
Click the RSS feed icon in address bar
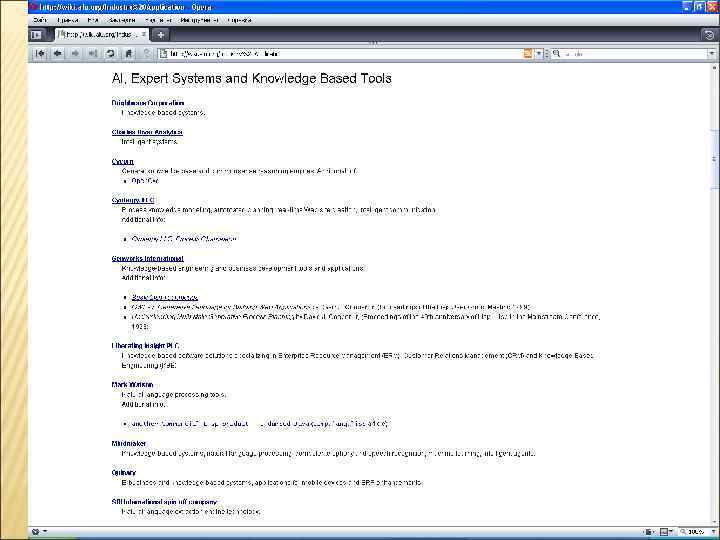tap(528, 54)
